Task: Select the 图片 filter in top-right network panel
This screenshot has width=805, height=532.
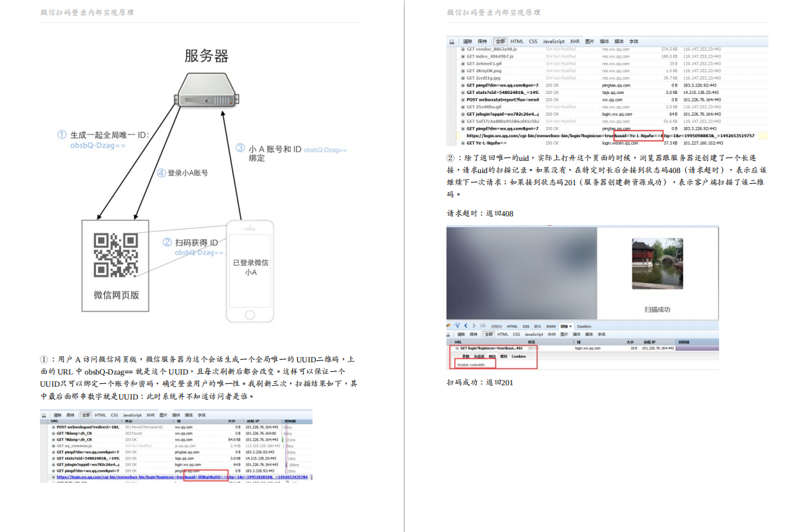Action: (x=589, y=41)
